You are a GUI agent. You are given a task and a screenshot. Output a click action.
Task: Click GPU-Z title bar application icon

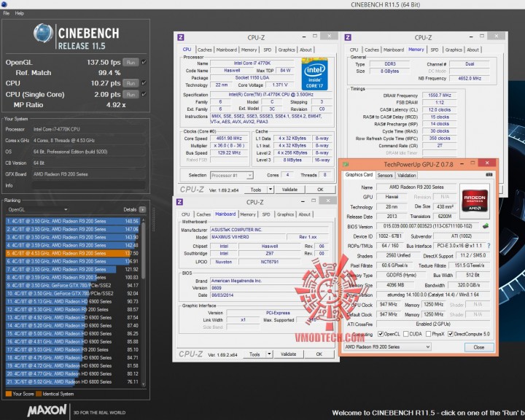[346, 164]
